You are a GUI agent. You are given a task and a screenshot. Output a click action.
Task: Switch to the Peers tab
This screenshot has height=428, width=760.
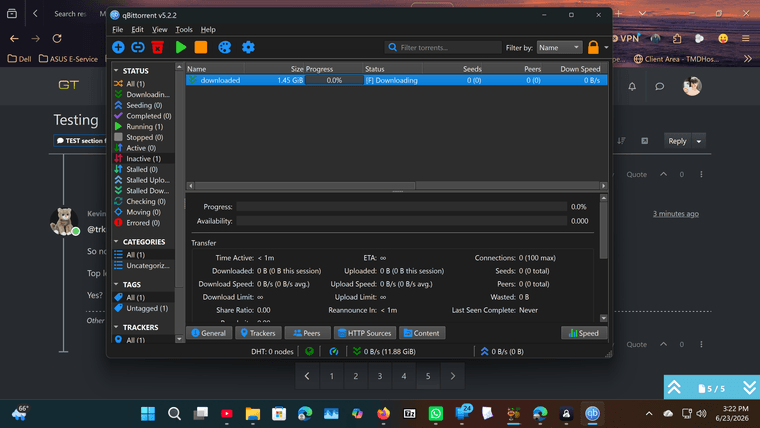pyautogui.click(x=307, y=333)
